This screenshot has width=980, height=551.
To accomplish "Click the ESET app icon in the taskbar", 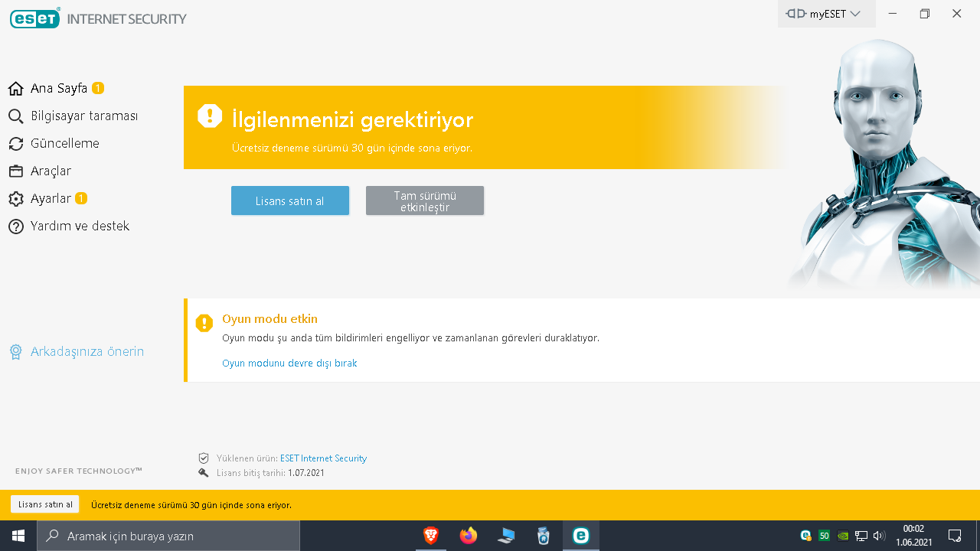I will [581, 536].
